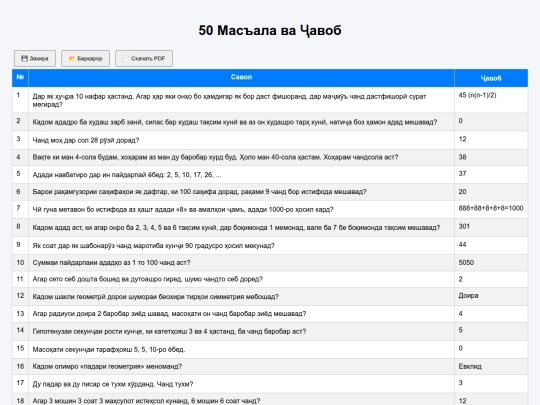The width and height of the screenshot is (540, 405).
Task: Click the Барқарор restore button
Action: [85, 59]
